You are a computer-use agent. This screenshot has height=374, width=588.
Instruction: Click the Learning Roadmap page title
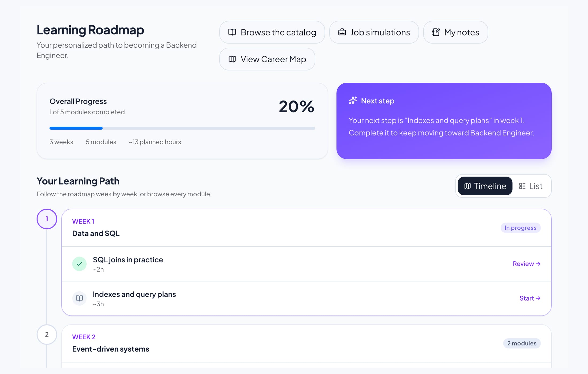90,30
